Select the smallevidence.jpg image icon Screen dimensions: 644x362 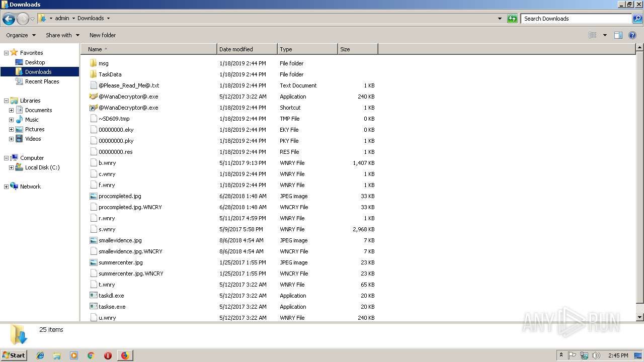[93, 240]
